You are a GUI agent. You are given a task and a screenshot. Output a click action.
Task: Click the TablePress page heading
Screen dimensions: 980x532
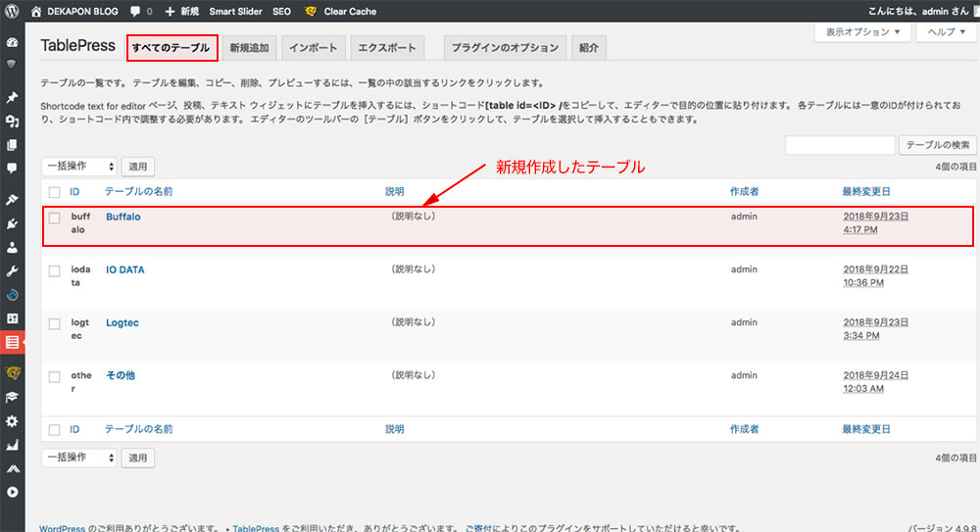78,46
